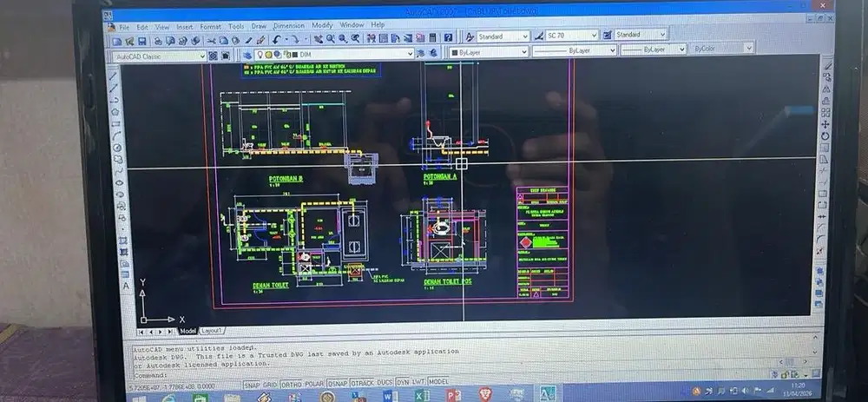This screenshot has height=402, width=868.
Task: Click the Save diskette icon
Action: pyautogui.click(x=142, y=41)
